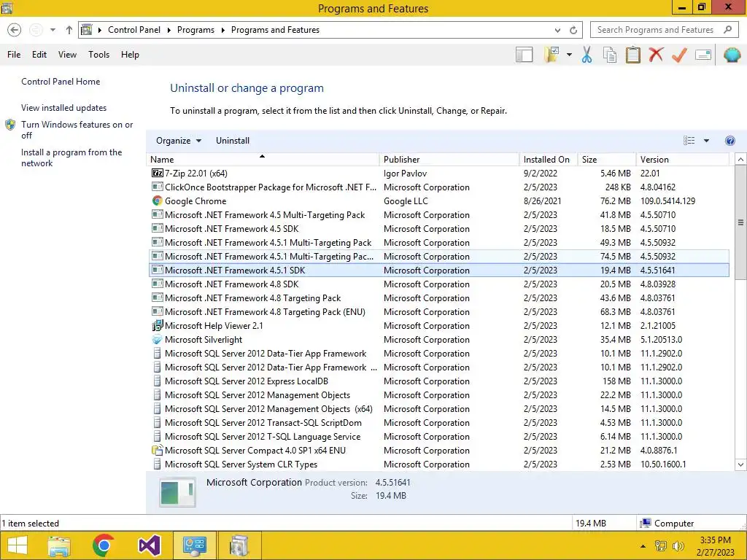Open File Explorer from the taskbar
The height and width of the screenshot is (560, 747).
click(x=59, y=545)
